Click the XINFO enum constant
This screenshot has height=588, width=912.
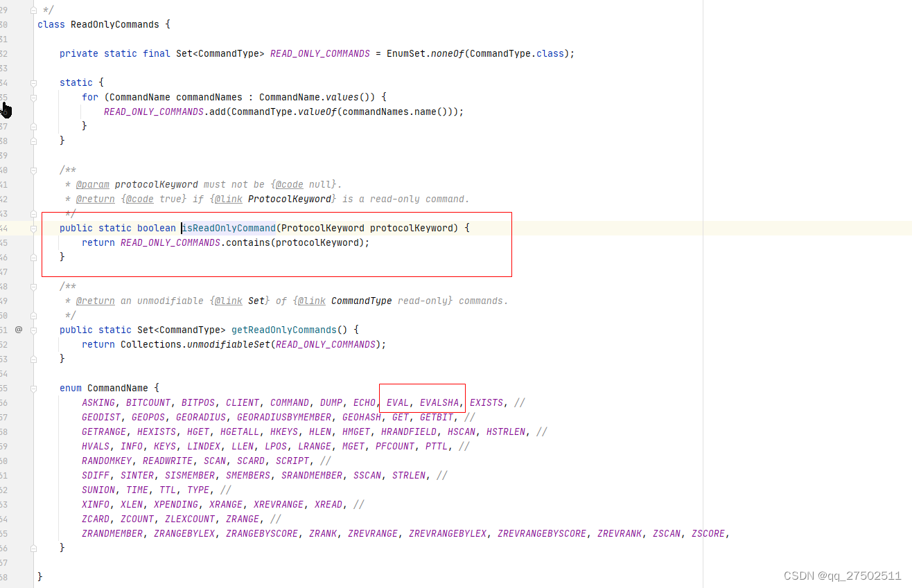click(x=96, y=504)
